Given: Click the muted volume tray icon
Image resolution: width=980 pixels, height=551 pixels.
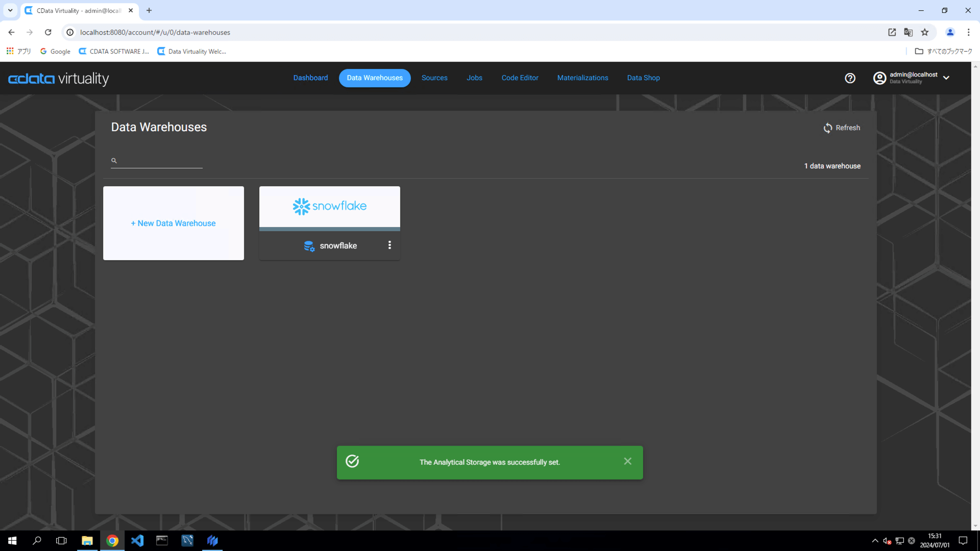Looking at the screenshot, I should click(887, 541).
